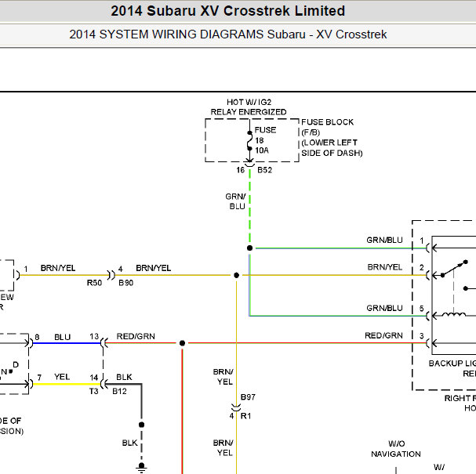Screen dimensions: 476x474
Task: Select the "HOT W/ IG2 RELAY ENERGIZED" label
Action: coord(249,107)
